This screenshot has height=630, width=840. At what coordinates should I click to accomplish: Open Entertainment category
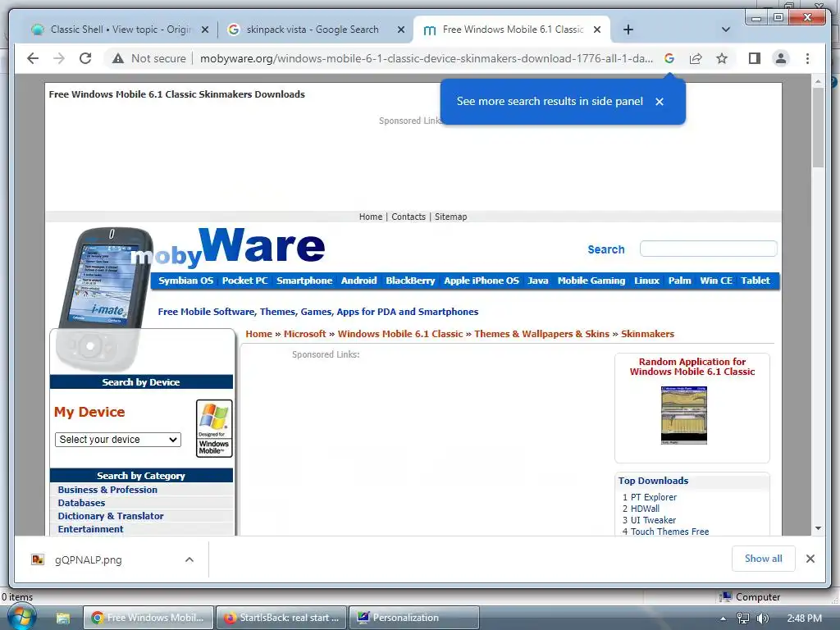pyautogui.click(x=90, y=529)
